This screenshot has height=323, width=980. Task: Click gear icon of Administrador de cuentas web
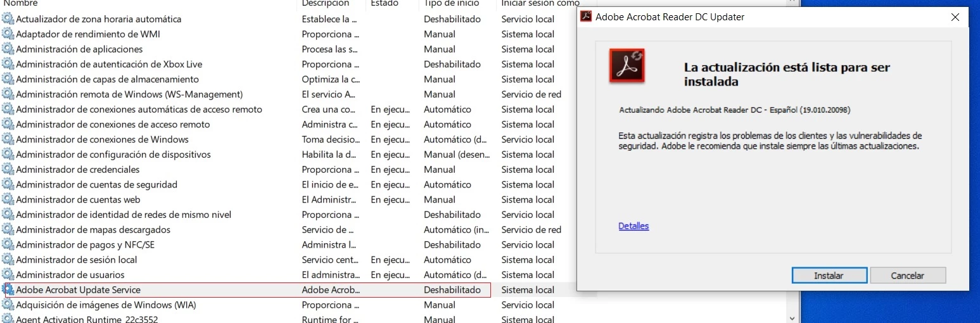point(8,199)
